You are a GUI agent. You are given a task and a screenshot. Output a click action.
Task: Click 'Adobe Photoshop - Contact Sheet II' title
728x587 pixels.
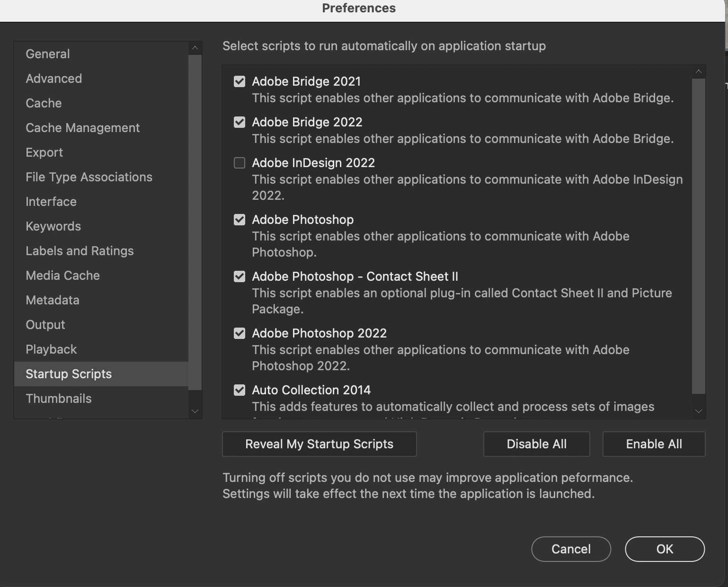(355, 276)
